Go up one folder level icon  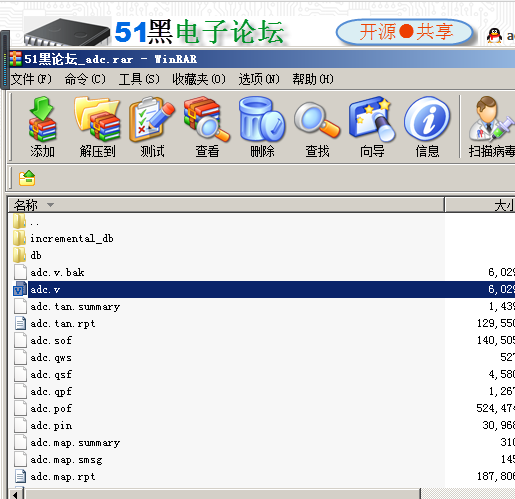point(27,178)
